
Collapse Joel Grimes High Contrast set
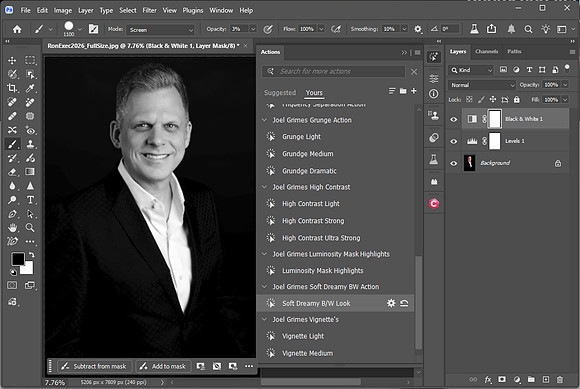264,187
